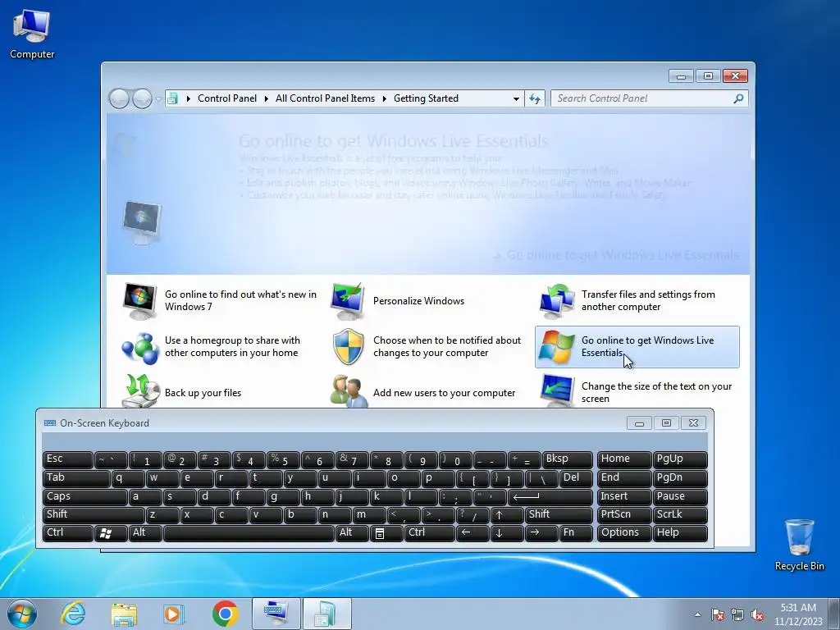Select the Recycle Bin desktop icon
The image size is (840, 630).
coord(799,545)
